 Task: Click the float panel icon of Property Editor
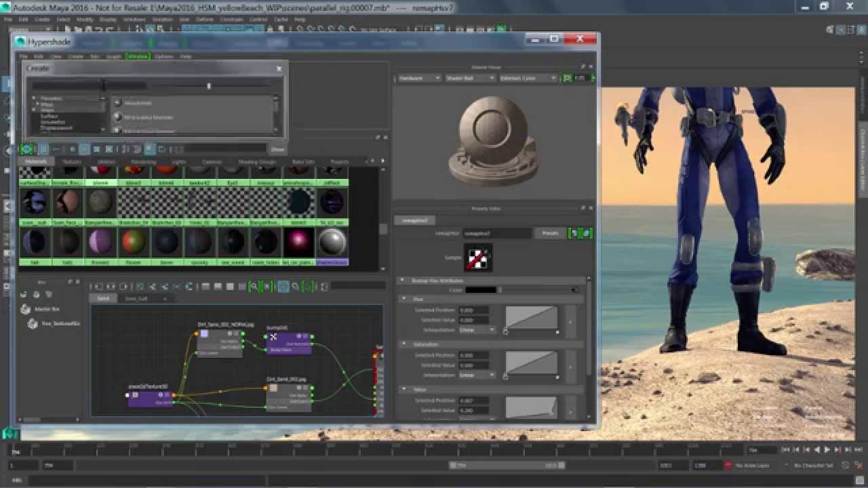(x=583, y=208)
